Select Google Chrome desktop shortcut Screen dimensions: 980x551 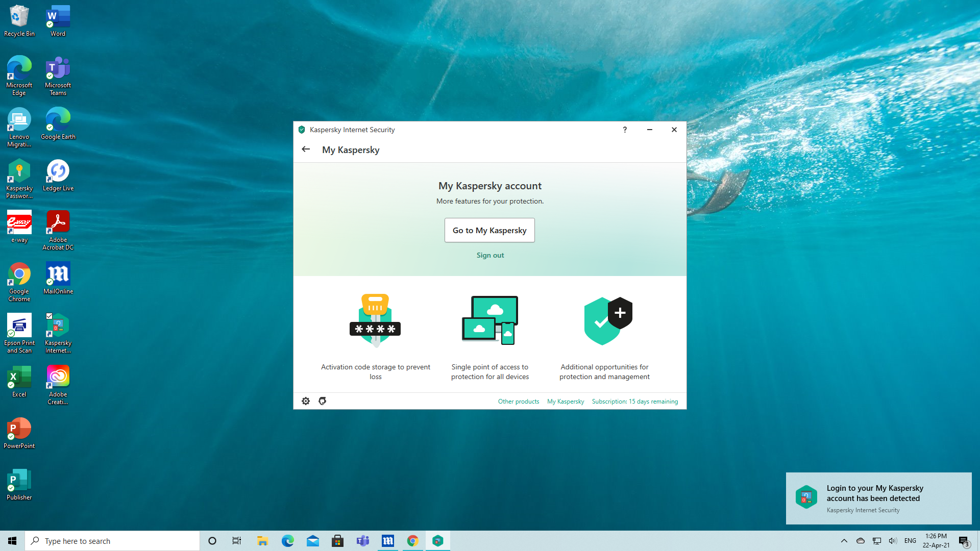[19, 282]
